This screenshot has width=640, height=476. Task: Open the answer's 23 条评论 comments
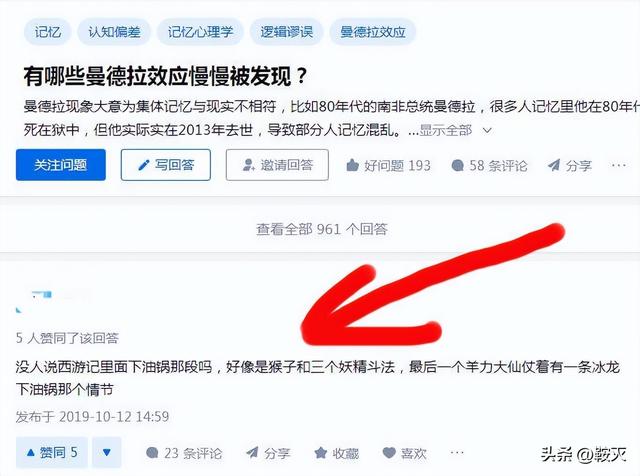click(x=184, y=453)
